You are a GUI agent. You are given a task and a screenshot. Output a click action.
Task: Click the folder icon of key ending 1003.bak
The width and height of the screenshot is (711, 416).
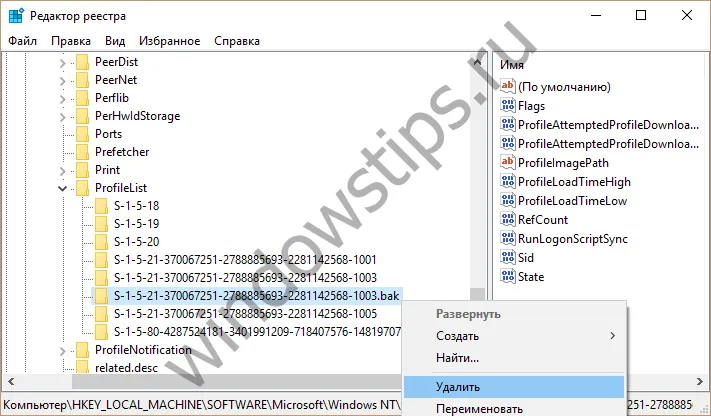coord(102,296)
